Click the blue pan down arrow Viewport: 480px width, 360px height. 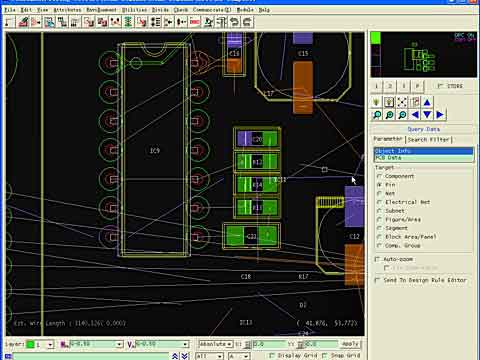click(x=427, y=115)
